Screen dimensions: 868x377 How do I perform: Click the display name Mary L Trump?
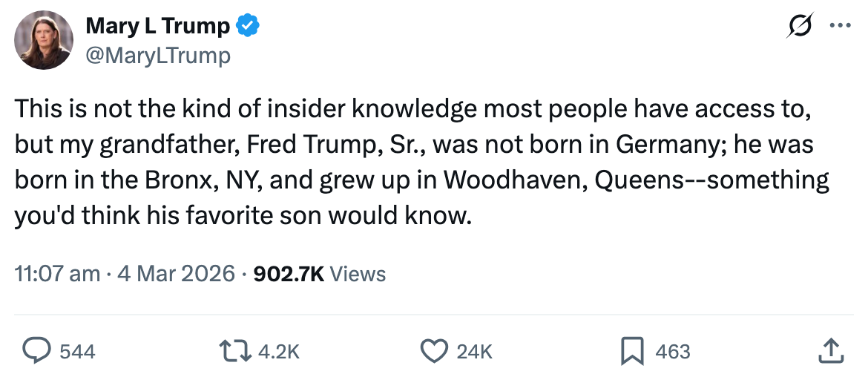tap(158, 26)
